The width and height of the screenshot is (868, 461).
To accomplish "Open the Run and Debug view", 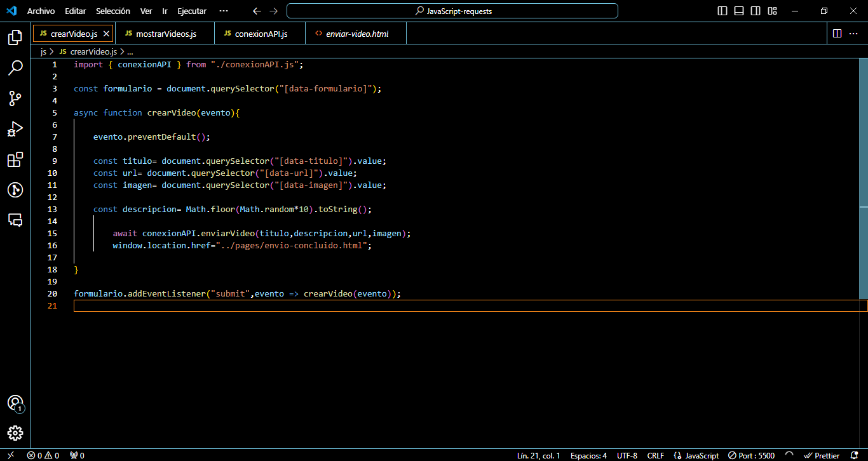I will tap(15, 129).
